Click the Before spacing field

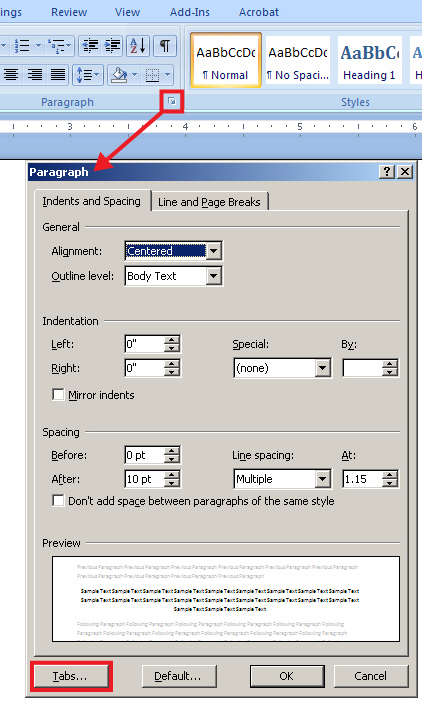point(145,455)
